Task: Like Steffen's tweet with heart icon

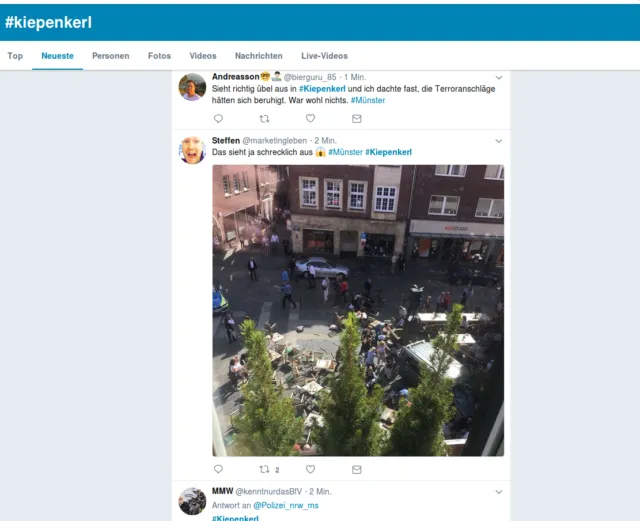Action: pyautogui.click(x=311, y=469)
